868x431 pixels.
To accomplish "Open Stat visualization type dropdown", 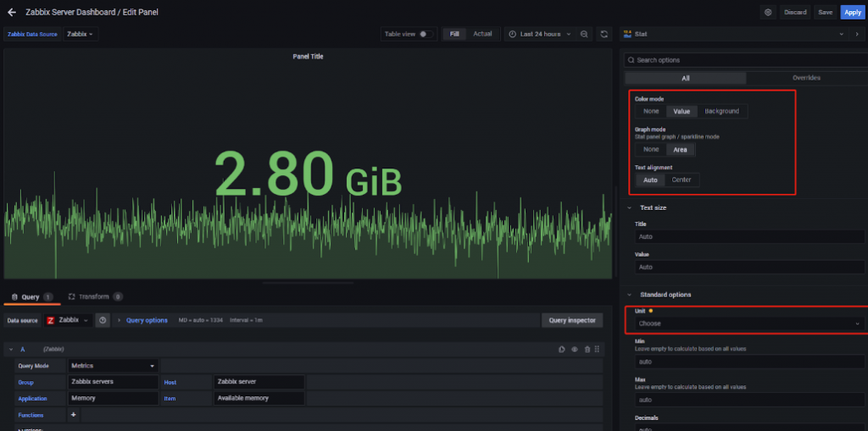I will tap(733, 35).
